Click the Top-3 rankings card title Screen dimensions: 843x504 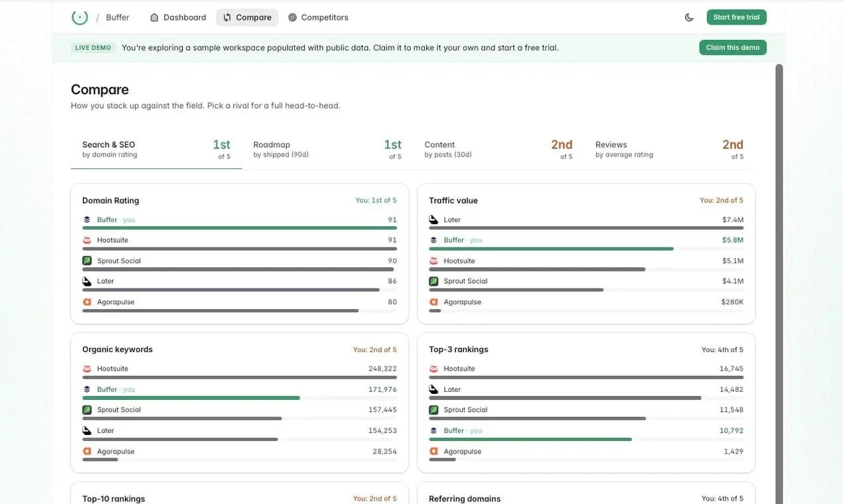pyautogui.click(x=459, y=349)
